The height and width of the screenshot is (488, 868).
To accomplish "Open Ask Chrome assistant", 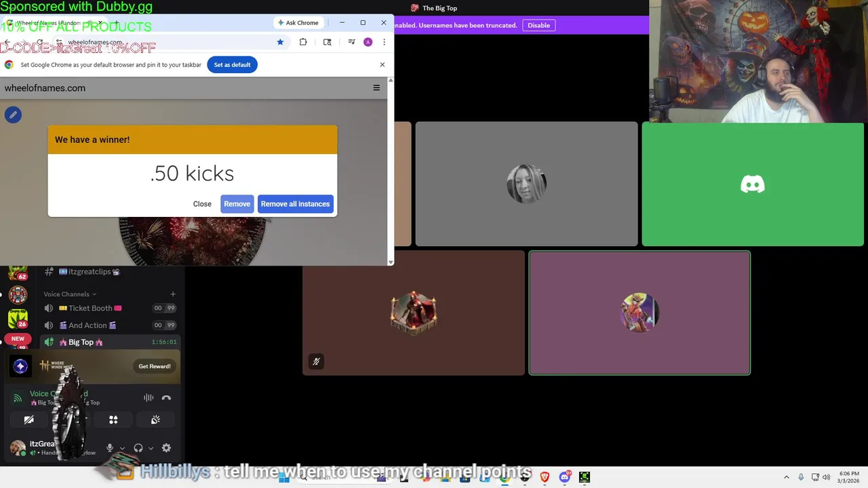I will (298, 22).
